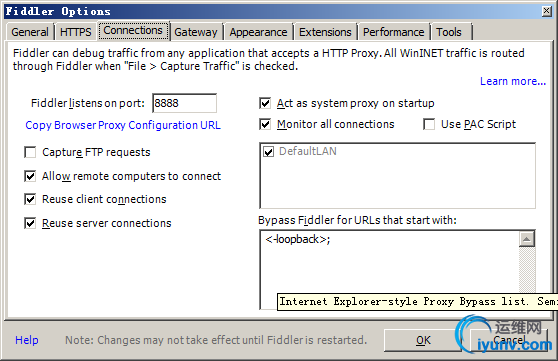
Task: Open the Appearance tab
Action: [x=258, y=32]
